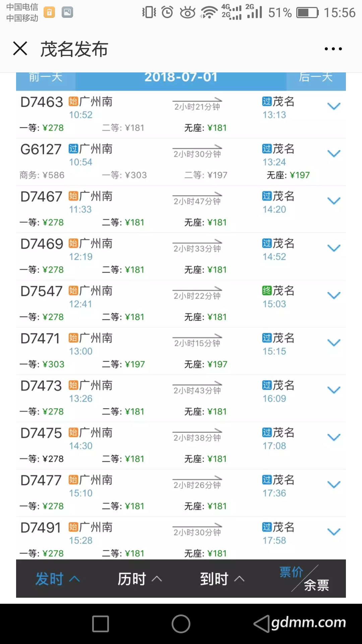Go to next day 后一天
The image size is (362, 644).
coord(316,78)
